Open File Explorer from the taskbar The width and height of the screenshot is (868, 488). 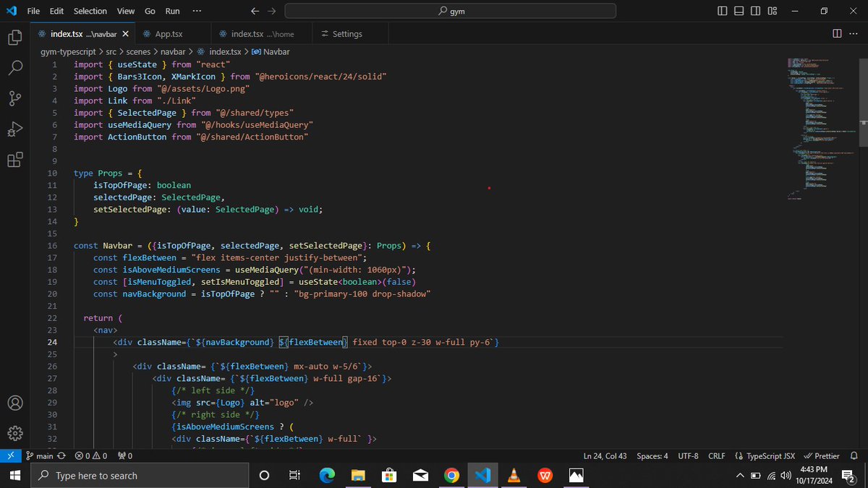(359, 476)
